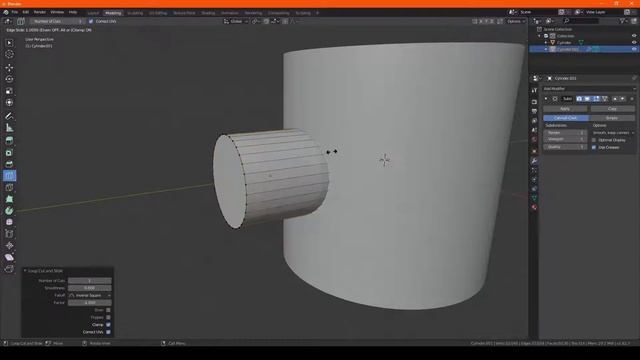
Task: Select the Catmull-Clark subdivision type
Action: click(566, 118)
